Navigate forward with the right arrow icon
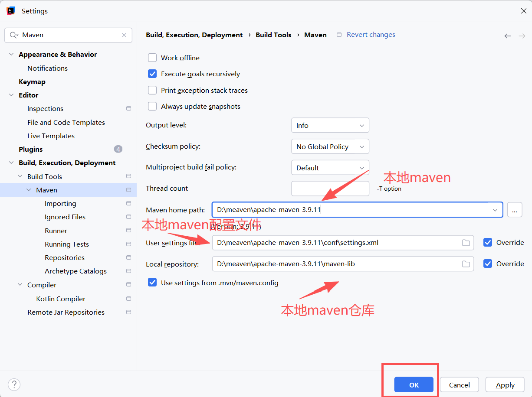This screenshot has width=532, height=397. (522, 36)
